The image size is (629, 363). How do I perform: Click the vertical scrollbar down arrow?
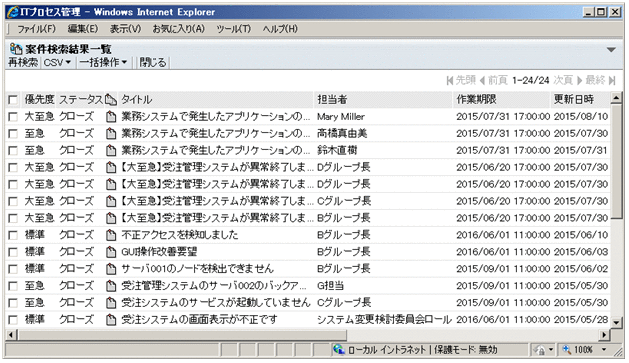(x=616, y=322)
